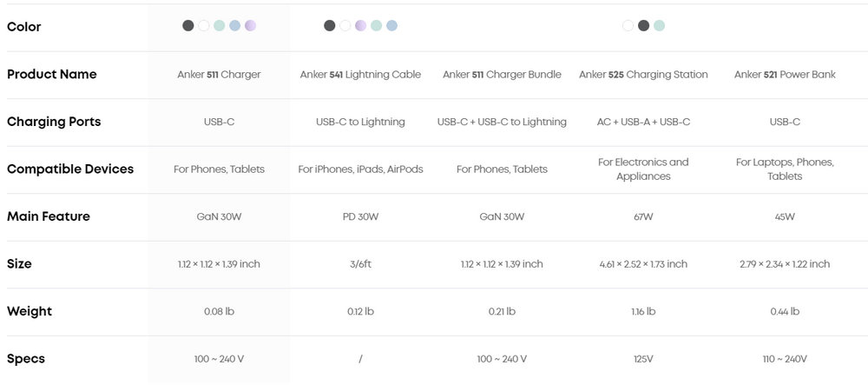Select the black swatch for Anker 511 Charger
The image size is (868, 385).
click(x=188, y=26)
